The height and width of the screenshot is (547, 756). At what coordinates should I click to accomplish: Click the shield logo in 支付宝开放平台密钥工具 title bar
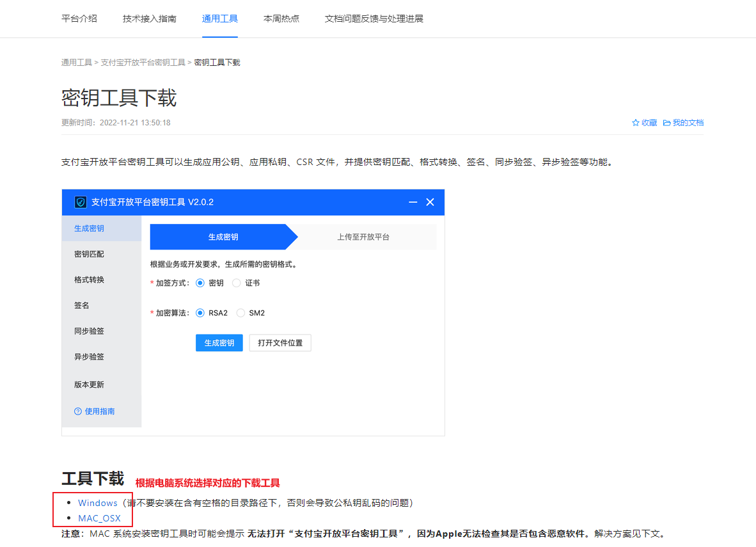[x=81, y=202]
